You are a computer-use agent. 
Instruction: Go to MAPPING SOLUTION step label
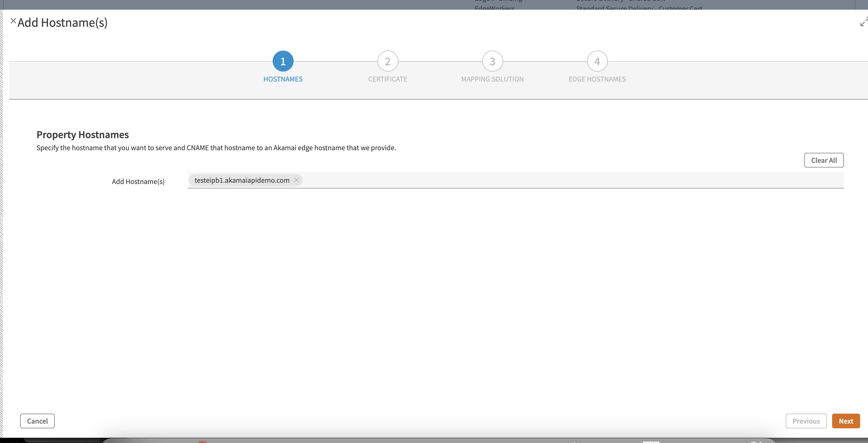(492, 79)
